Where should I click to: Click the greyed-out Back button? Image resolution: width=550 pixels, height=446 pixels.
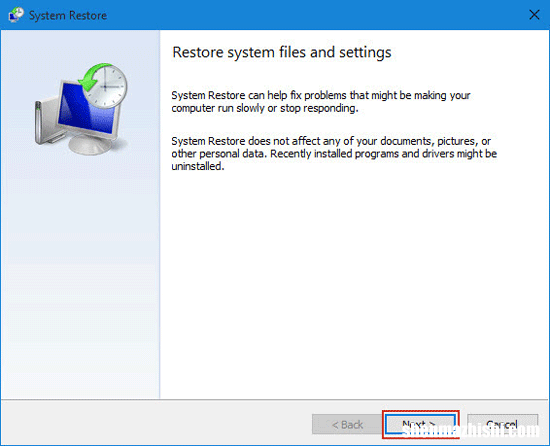pos(347,425)
